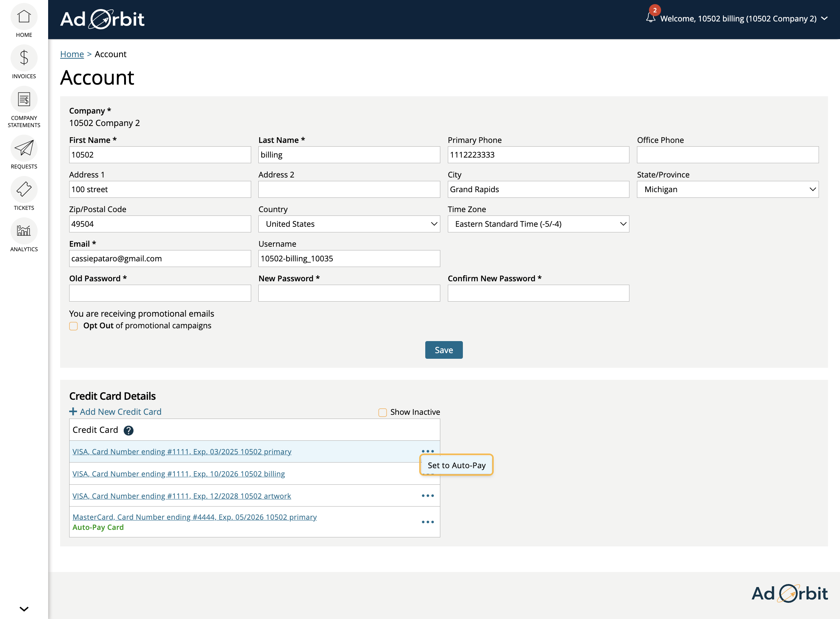Expand the Country dropdown
Screen dimensions: 840x619
tap(350, 224)
